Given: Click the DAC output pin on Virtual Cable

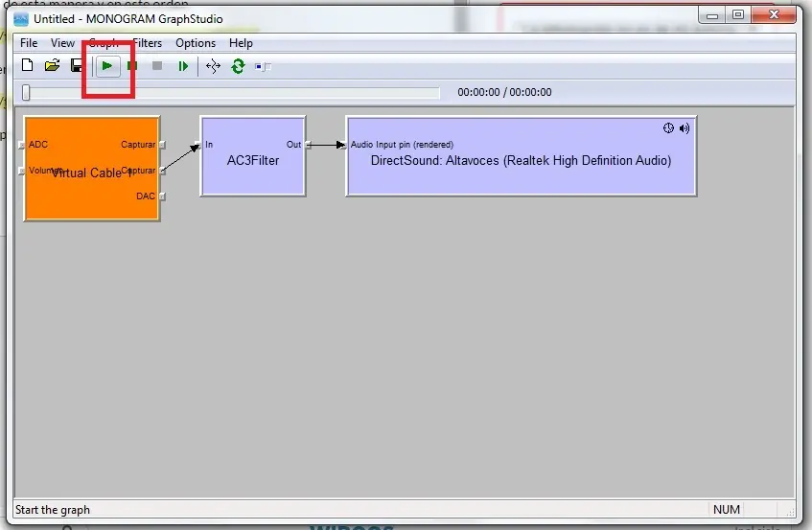Looking at the screenshot, I should (162, 196).
